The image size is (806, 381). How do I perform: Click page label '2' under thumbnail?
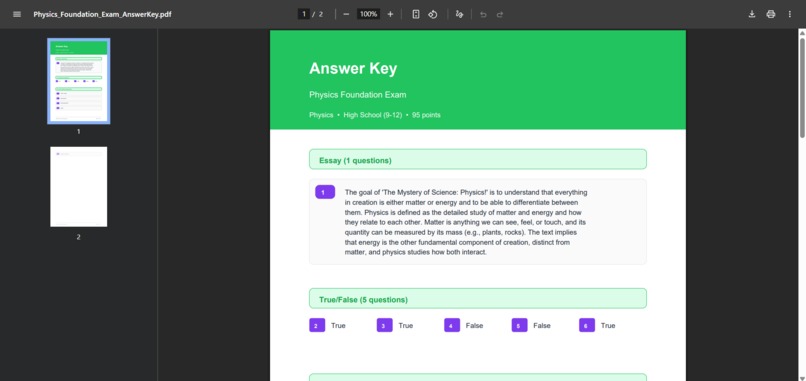79,237
